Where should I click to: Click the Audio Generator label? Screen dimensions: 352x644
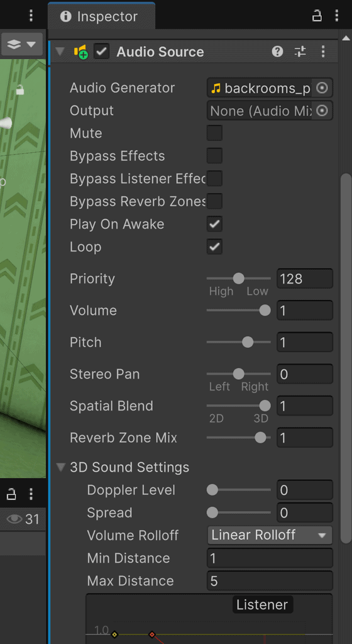(122, 88)
